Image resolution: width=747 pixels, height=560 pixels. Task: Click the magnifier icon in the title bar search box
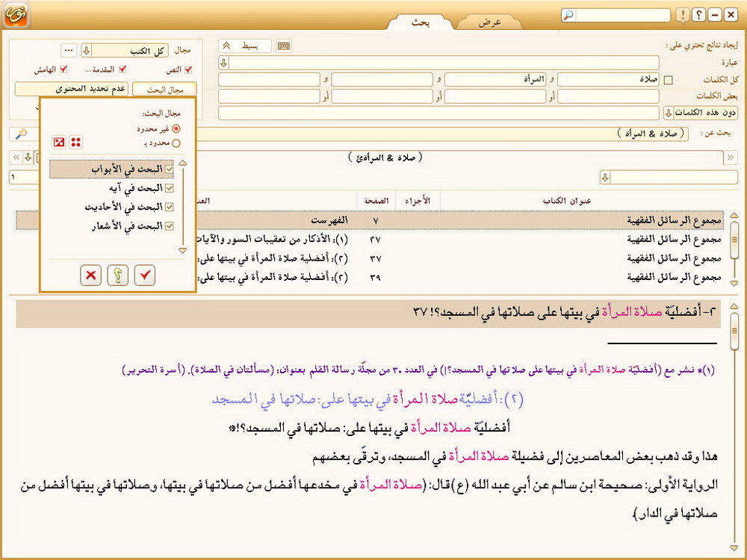tap(568, 15)
